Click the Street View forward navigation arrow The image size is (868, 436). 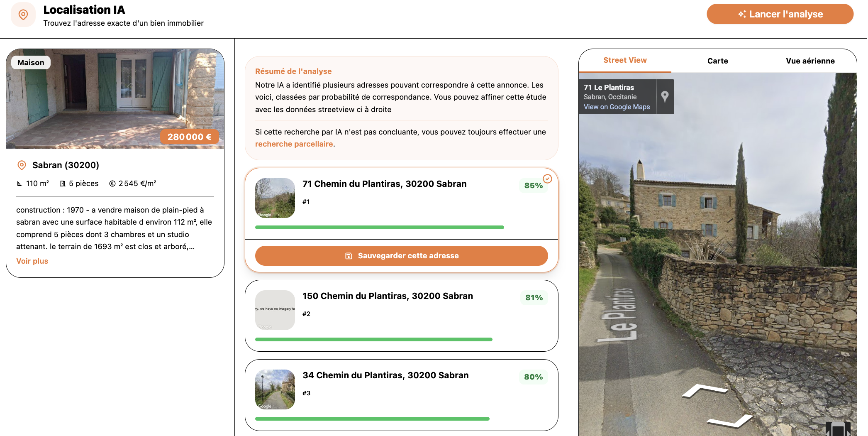point(705,390)
